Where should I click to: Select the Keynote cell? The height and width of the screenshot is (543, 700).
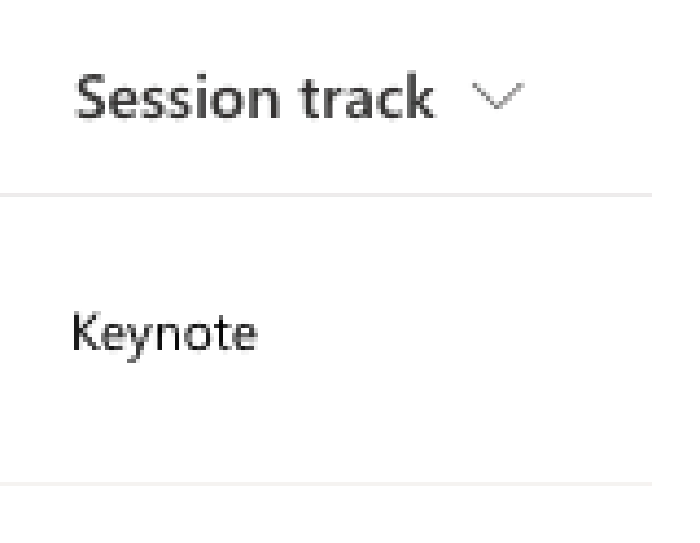pyautogui.click(x=165, y=336)
